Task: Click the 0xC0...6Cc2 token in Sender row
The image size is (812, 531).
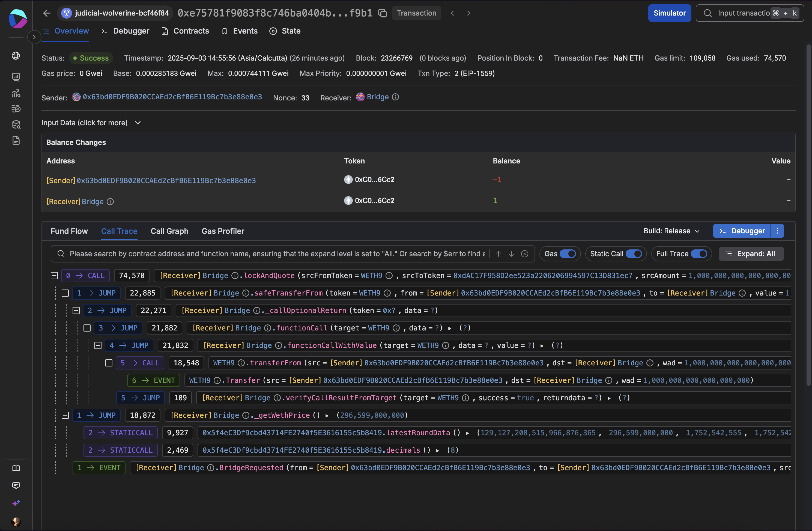Action: click(369, 180)
